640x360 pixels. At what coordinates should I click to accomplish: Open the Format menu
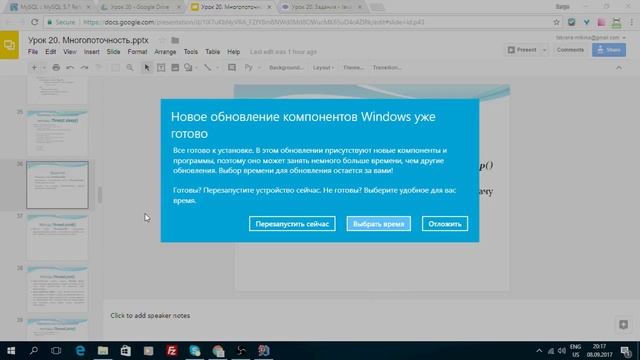137,52
